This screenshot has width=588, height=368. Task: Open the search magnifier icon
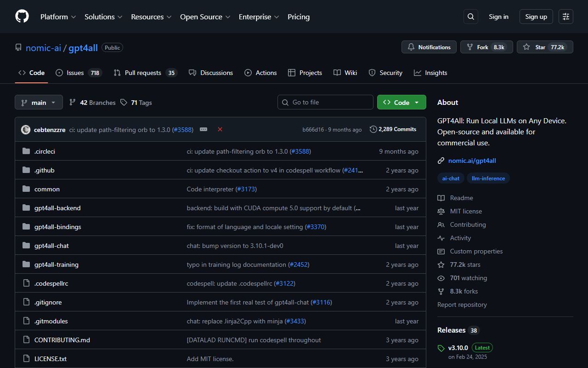pyautogui.click(x=471, y=17)
